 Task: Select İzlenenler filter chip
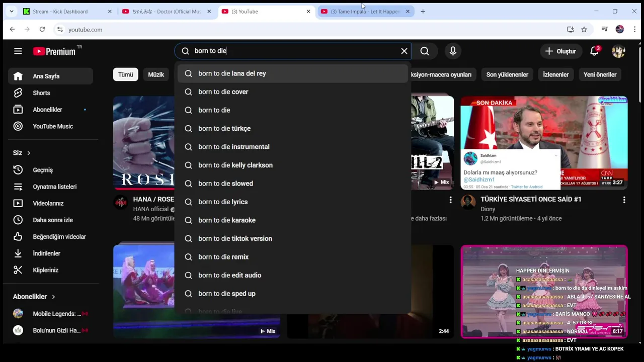(556, 74)
